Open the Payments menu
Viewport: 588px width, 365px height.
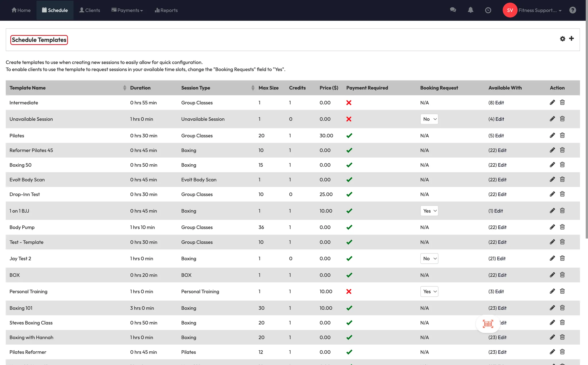127,10
